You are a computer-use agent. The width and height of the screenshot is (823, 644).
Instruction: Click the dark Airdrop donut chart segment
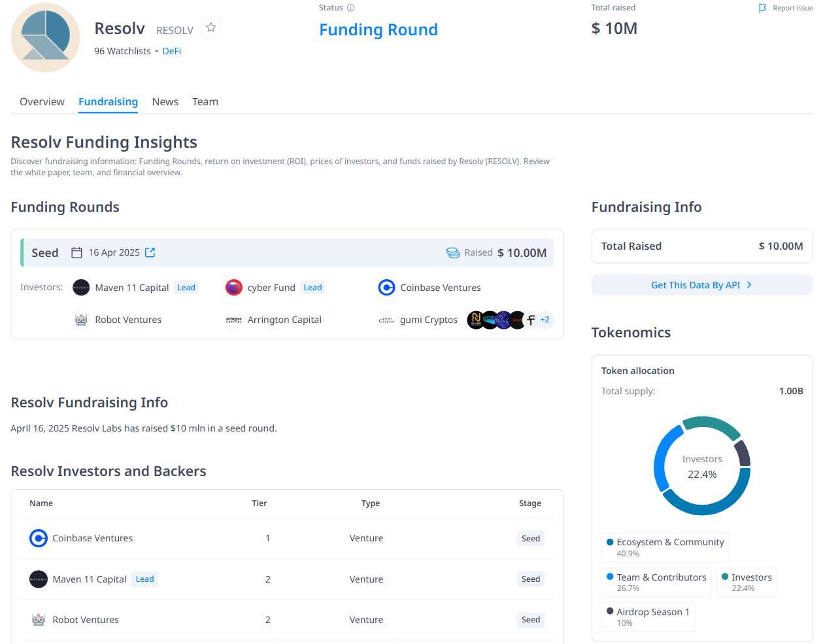click(x=743, y=453)
